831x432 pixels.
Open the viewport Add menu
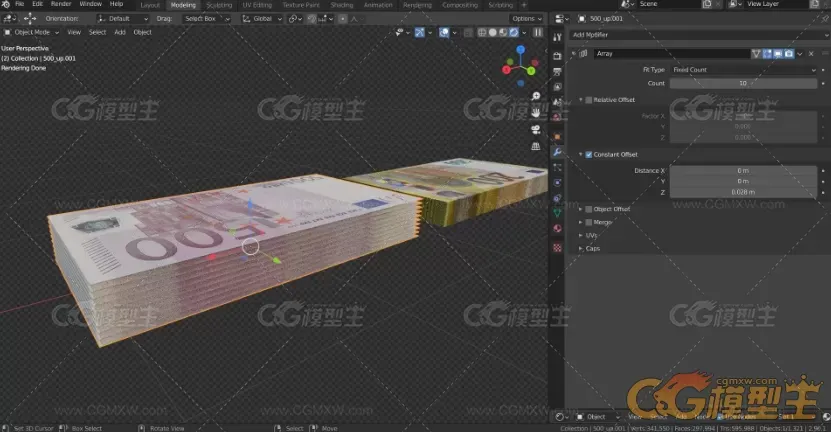click(120, 32)
